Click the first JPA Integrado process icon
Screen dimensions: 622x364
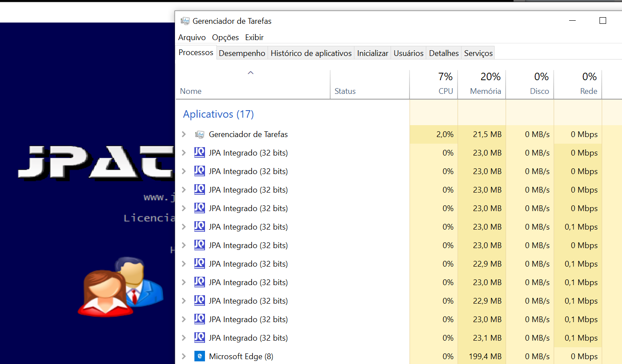tap(200, 153)
